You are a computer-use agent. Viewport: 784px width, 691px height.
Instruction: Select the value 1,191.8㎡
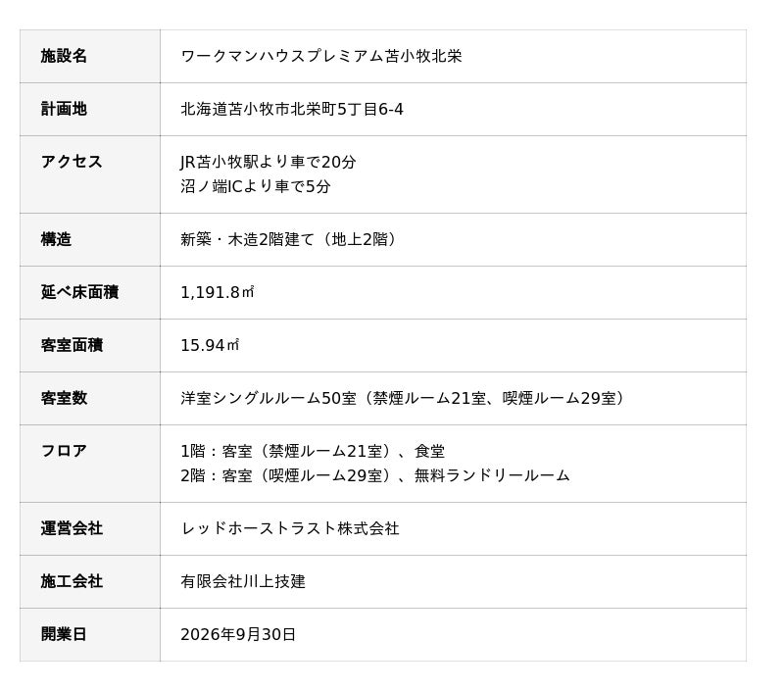point(217,292)
